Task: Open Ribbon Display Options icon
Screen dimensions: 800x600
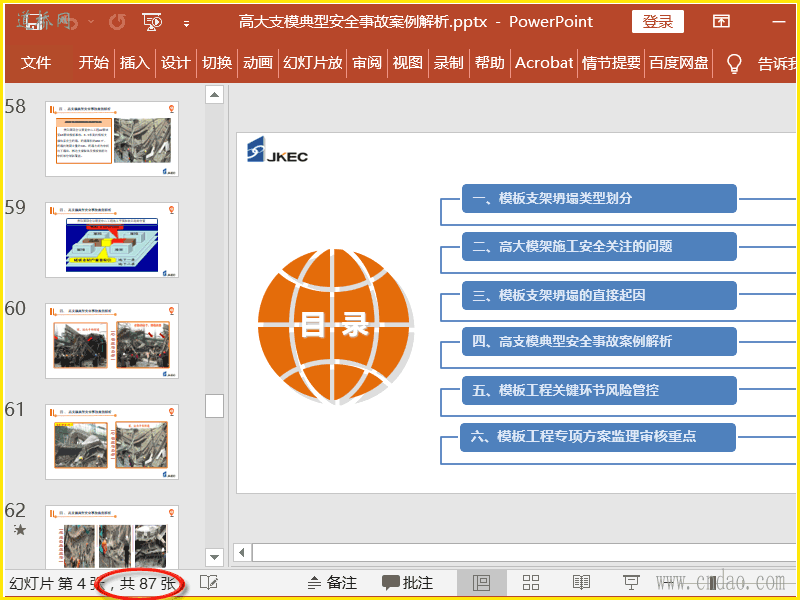Action: coord(721,21)
